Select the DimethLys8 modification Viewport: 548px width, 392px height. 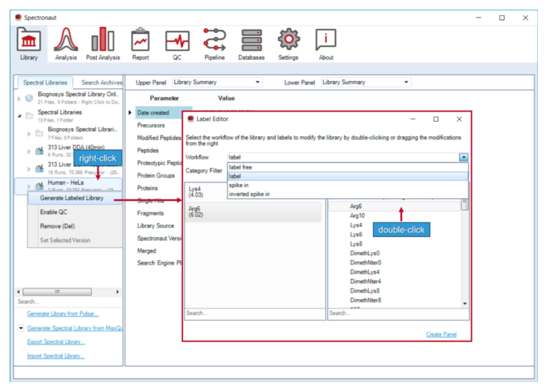point(365,291)
